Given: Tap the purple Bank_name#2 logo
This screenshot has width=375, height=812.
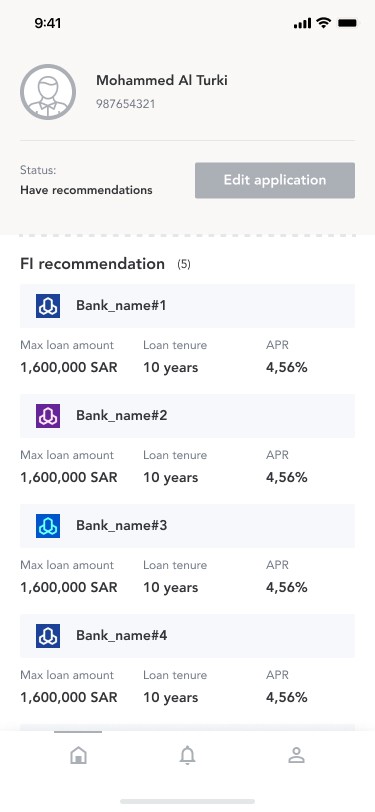Looking at the screenshot, I should (x=48, y=416).
